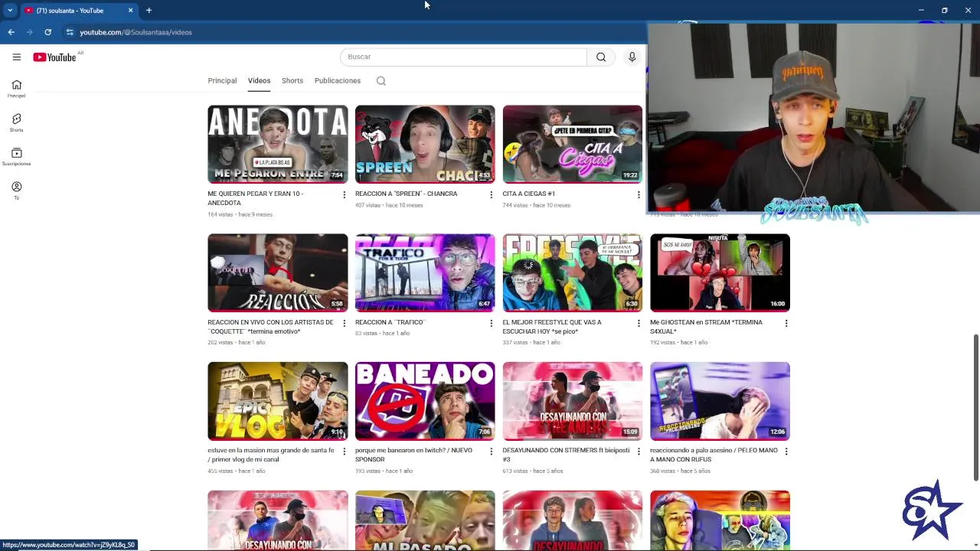Open a new browser tab
980x551 pixels.
[149, 10]
